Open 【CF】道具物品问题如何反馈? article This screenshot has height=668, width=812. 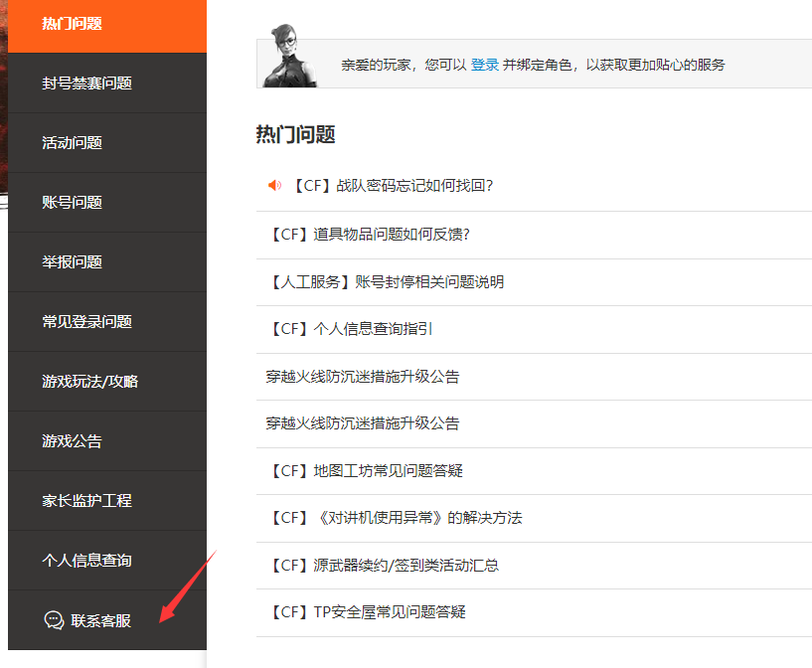(x=370, y=234)
